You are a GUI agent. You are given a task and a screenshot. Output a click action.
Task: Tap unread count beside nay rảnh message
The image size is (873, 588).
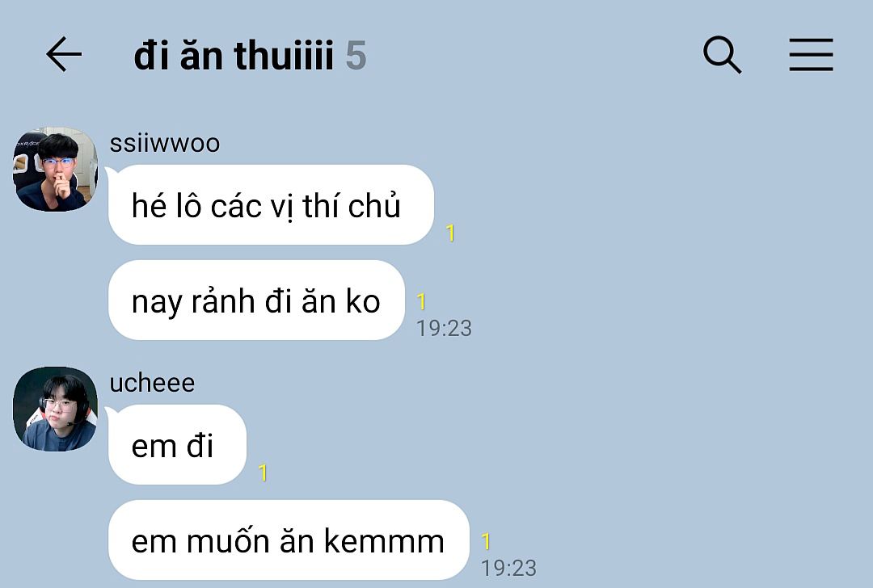[421, 301]
